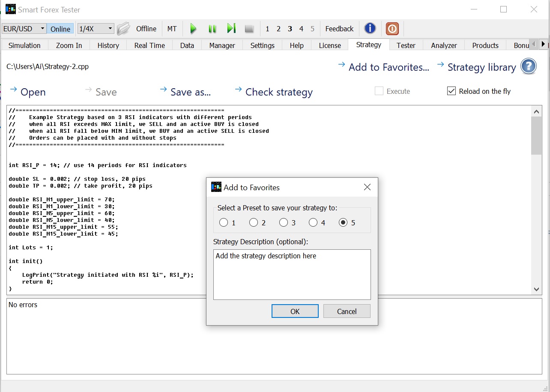Switch to the Tester tab
Screen dimensions: 550x392
[x=406, y=45]
